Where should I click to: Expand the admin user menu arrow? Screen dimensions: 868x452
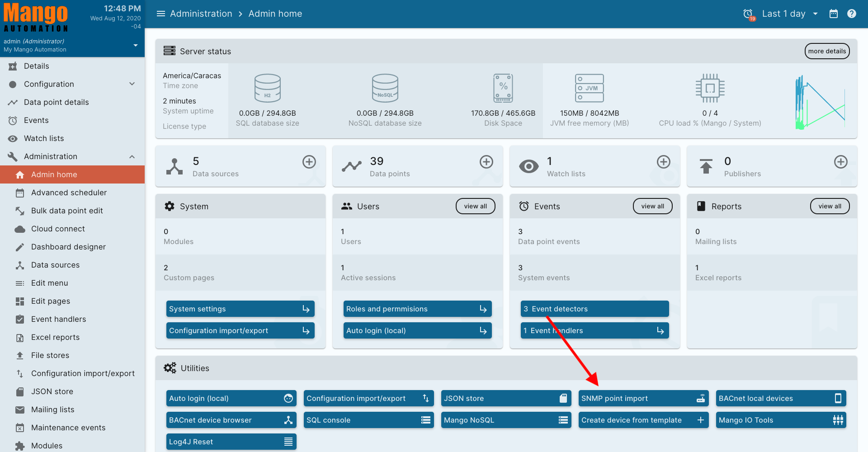click(x=136, y=45)
